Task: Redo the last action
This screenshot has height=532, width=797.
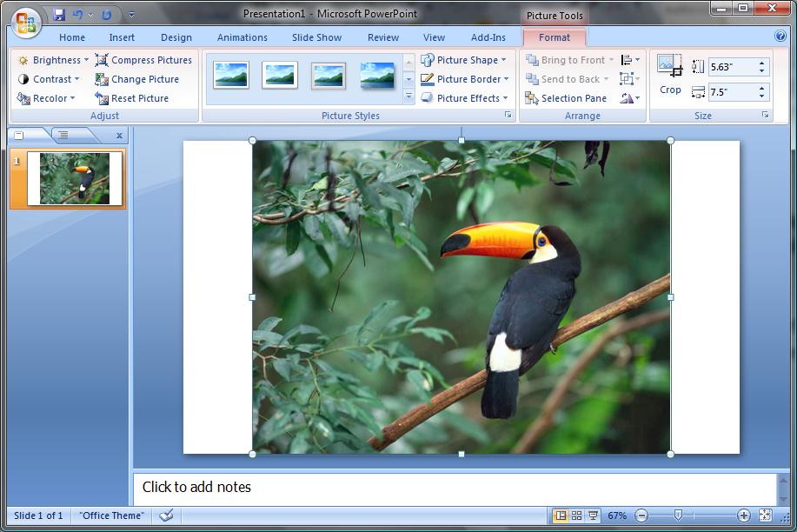Action: [x=107, y=15]
